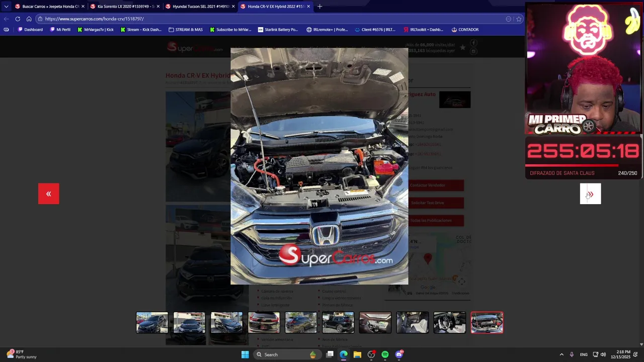
Task: Select the rear view thumbnail with red taillights
Action: click(264, 323)
